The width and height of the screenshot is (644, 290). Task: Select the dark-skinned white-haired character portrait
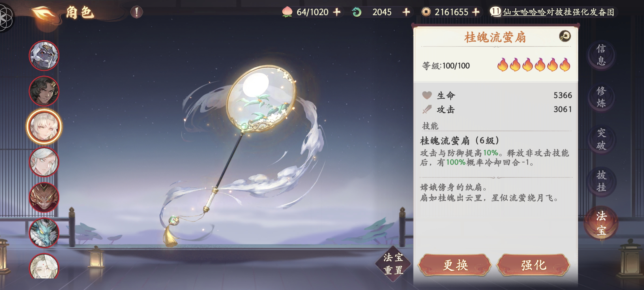point(44,55)
